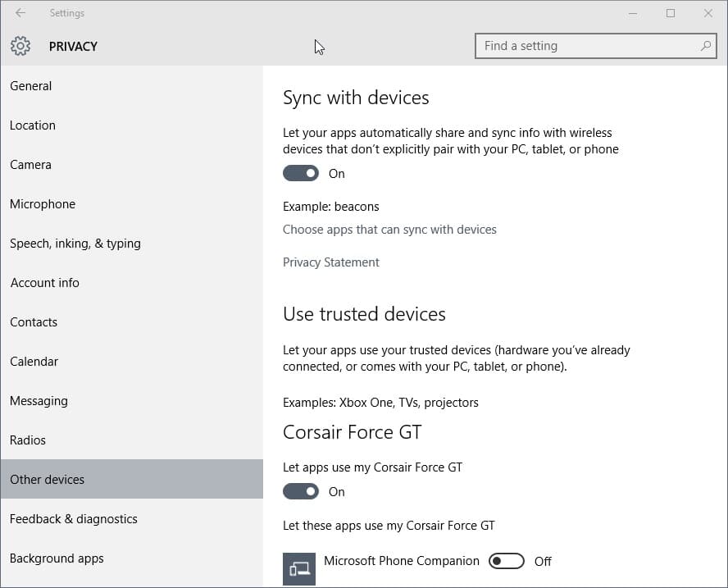
Task: Open the Privacy Statement link
Action: point(331,262)
